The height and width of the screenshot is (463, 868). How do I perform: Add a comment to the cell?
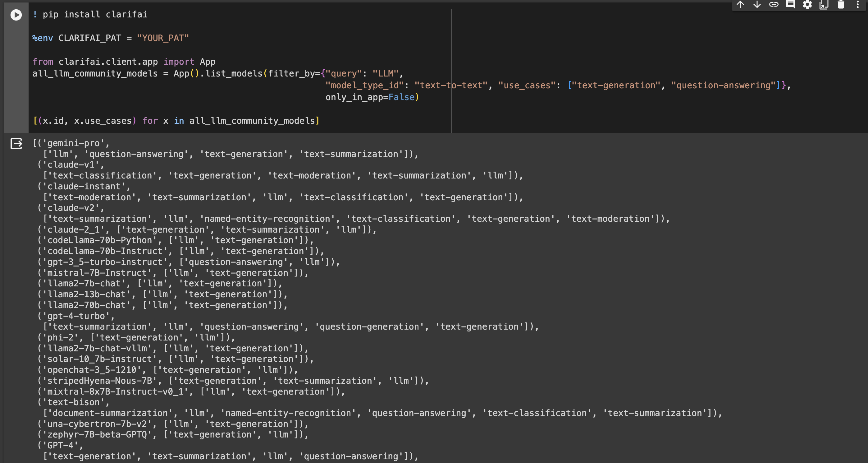coord(791,4)
